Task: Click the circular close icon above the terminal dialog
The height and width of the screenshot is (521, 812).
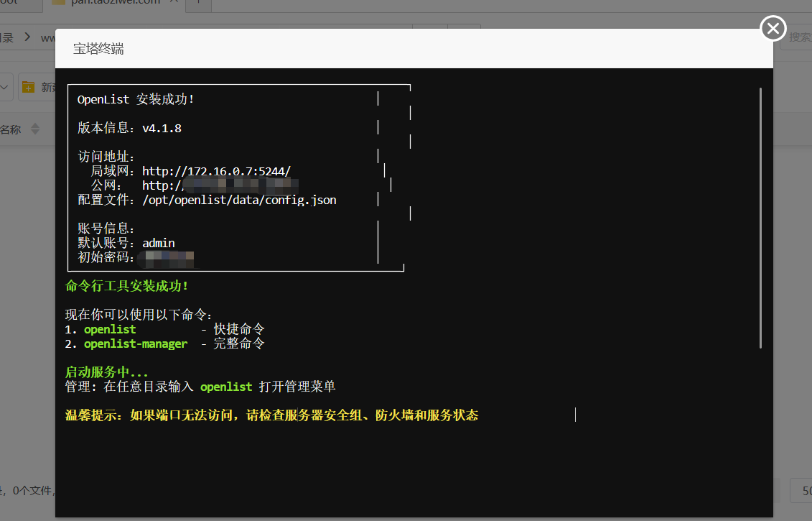Action: click(x=773, y=29)
